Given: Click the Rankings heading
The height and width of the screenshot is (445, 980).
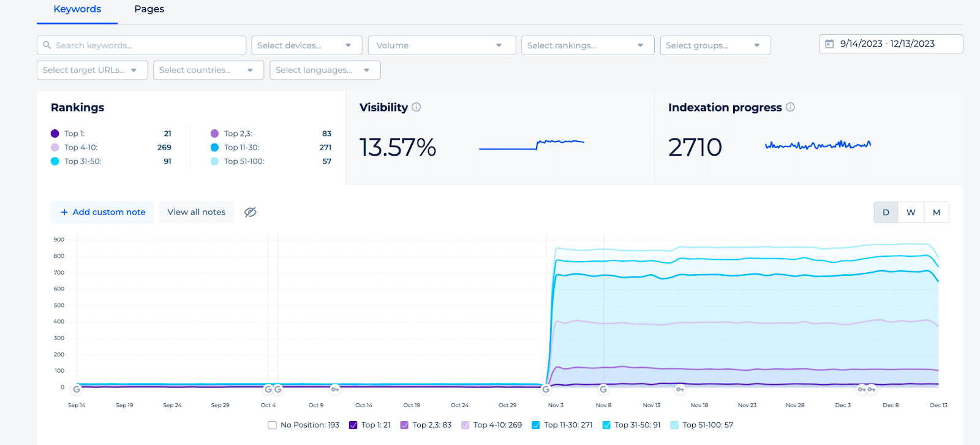Looking at the screenshot, I should tap(77, 108).
